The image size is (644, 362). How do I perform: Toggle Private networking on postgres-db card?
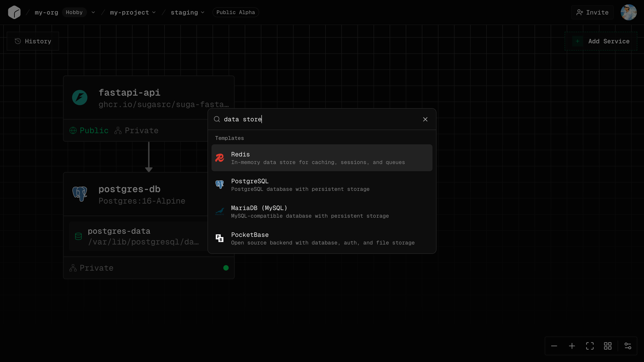click(91, 267)
